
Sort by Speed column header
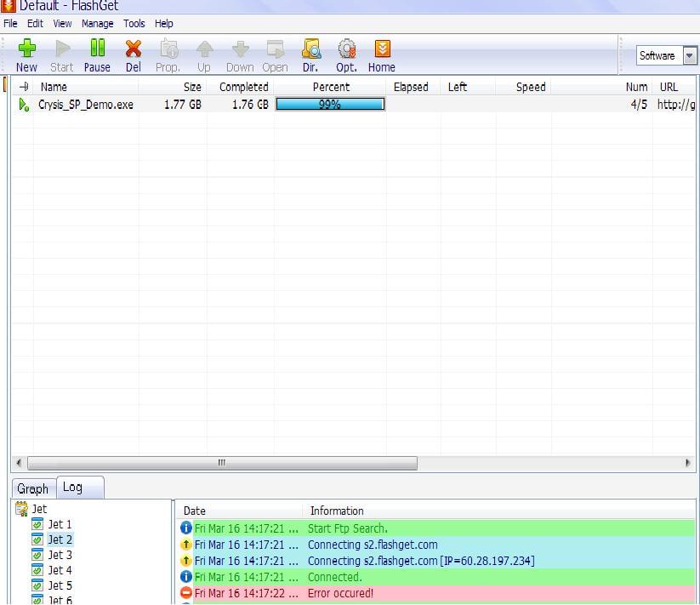[x=523, y=87]
